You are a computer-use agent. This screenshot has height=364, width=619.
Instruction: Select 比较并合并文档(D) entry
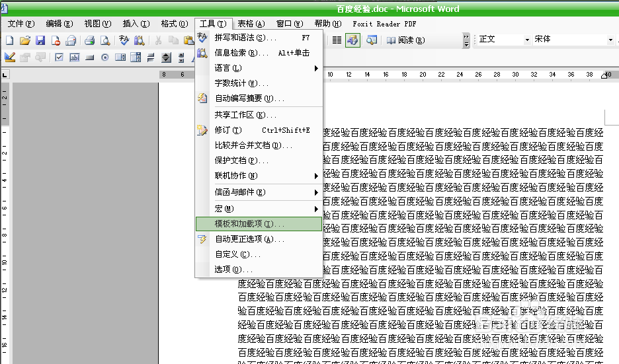click(x=259, y=145)
